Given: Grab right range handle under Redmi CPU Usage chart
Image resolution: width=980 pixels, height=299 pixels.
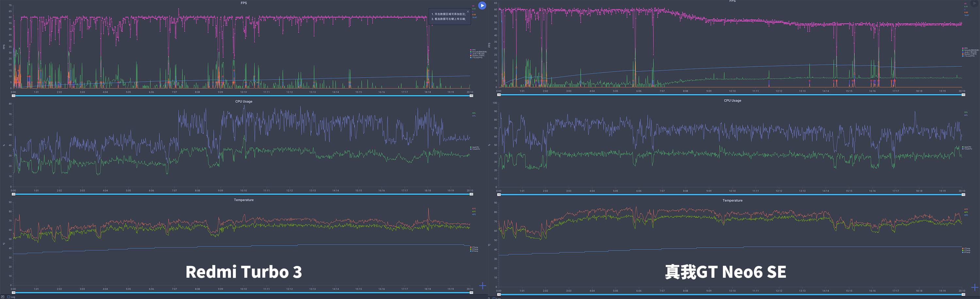Looking at the screenshot, I should coord(471,194).
